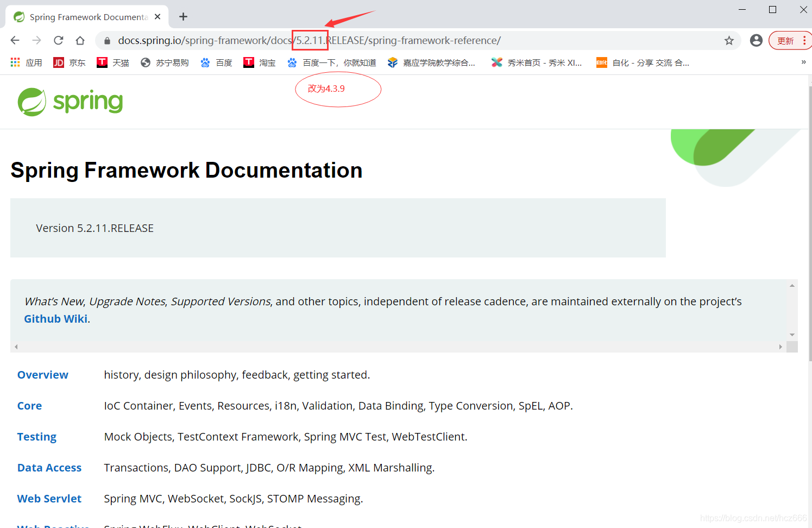This screenshot has width=812, height=528.
Task: Click the Spring logo
Action: pos(71,102)
